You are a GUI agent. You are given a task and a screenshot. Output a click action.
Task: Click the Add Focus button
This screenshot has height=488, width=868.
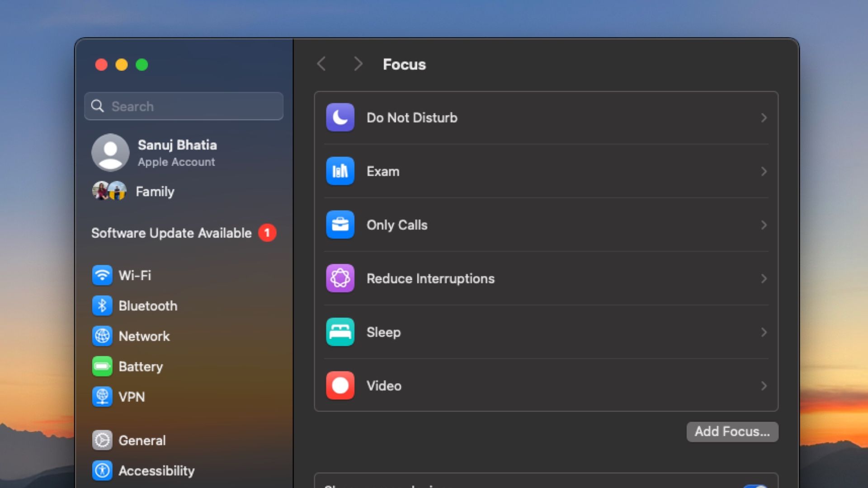732,432
